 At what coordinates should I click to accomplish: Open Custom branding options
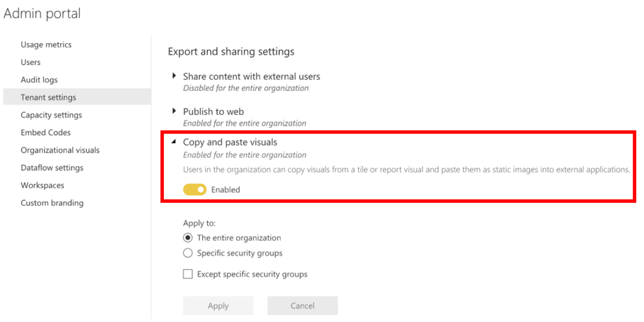52,203
